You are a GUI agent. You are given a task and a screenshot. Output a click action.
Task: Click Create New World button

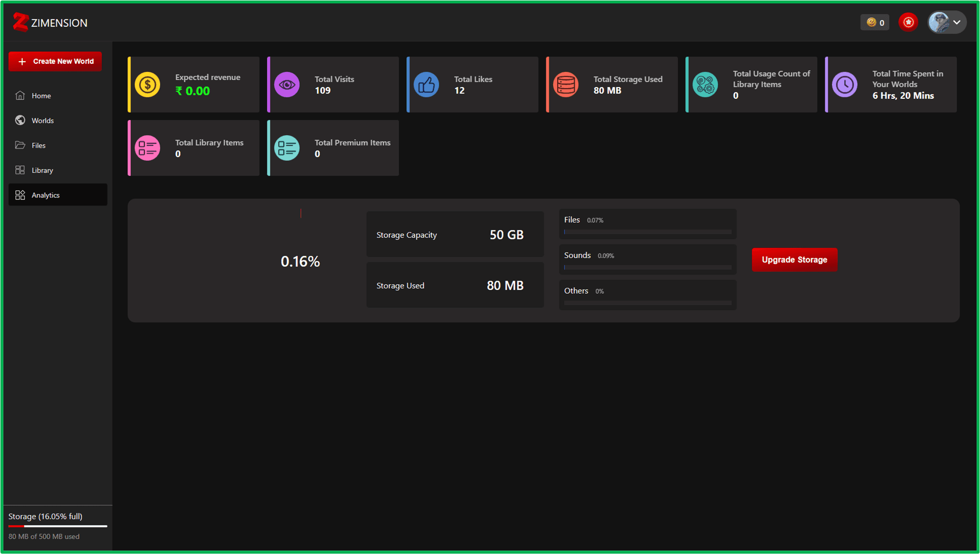(x=55, y=61)
